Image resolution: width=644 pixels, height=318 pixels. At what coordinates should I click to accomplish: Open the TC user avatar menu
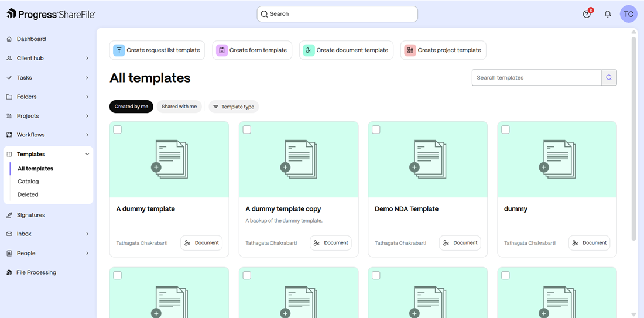pyautogui.click(x=628, y=14)
